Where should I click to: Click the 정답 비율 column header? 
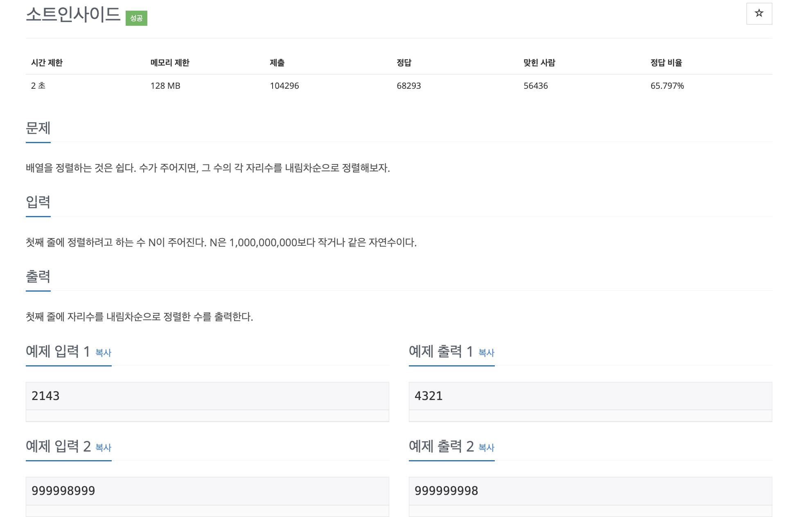pyautogui.click(x=666, y=63)
